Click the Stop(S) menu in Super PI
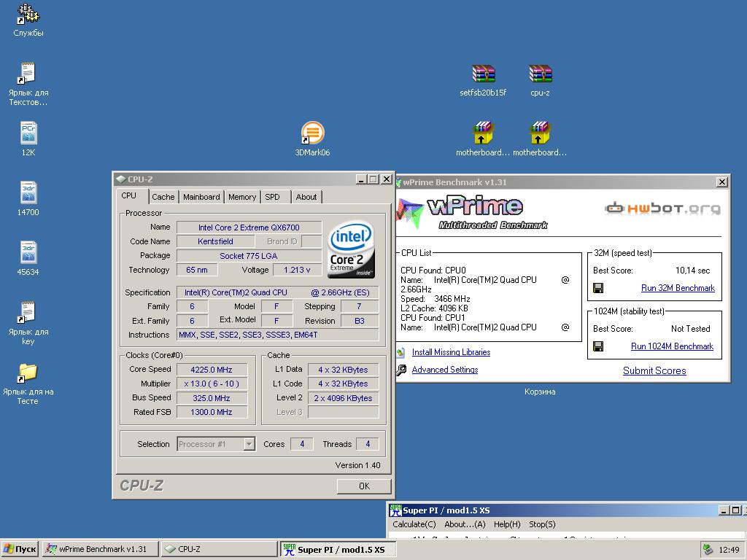This screenshot has width=747, height=560. point(542,524)
